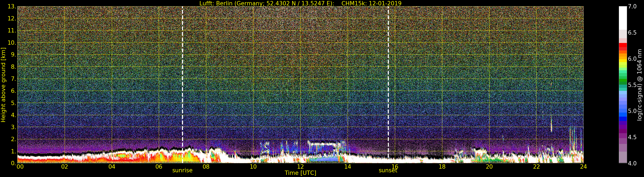Click time axis tick '24'
This screenshot has height=177, width=644.
coord(583,166)
